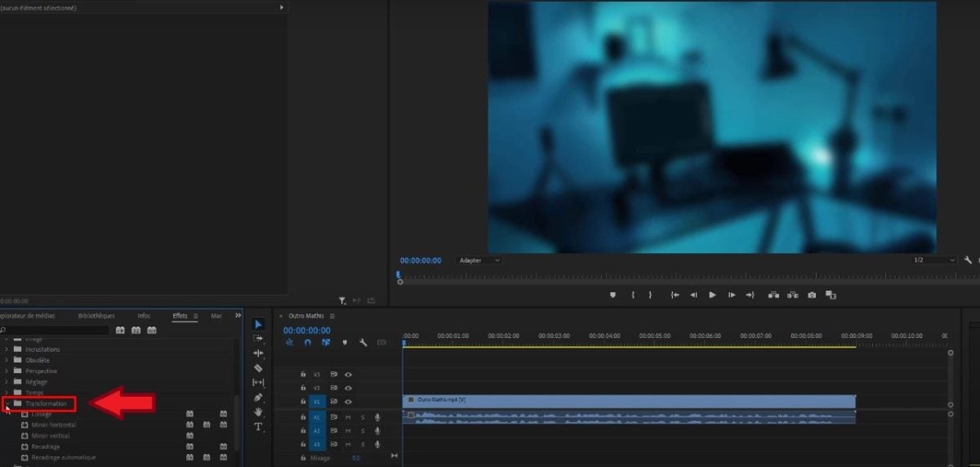
Task: Select the Razor tool
Action: [x=259, y=367]
